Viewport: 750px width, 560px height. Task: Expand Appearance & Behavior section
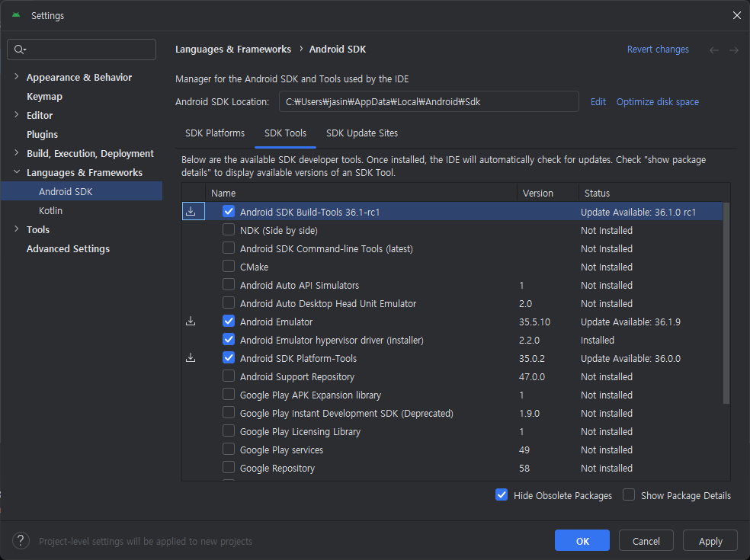coord(17,77)
